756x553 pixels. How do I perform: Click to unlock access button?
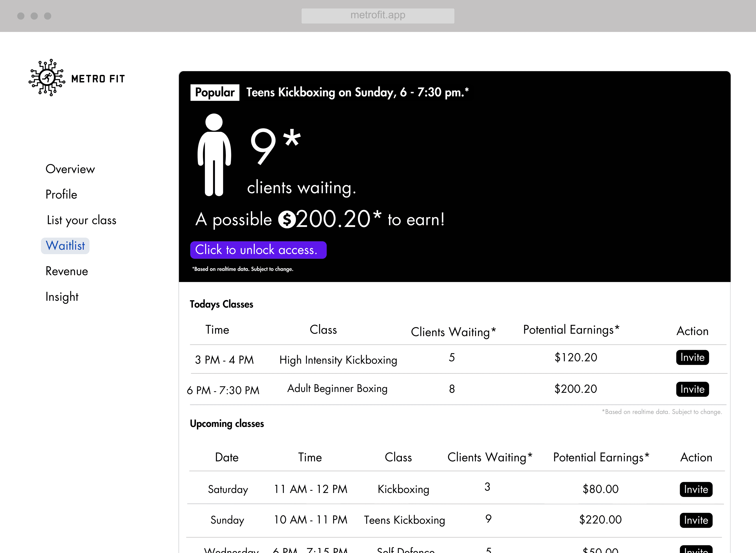click(258, 250)
